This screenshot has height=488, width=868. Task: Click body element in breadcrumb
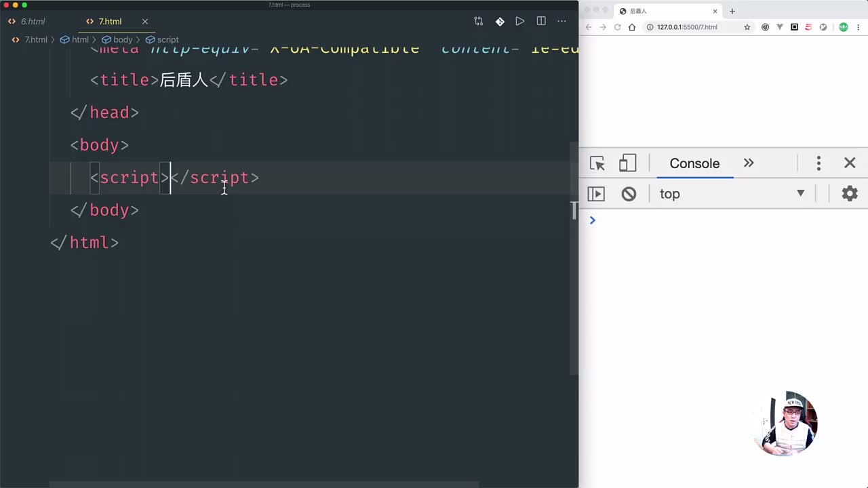coord(117,40)
